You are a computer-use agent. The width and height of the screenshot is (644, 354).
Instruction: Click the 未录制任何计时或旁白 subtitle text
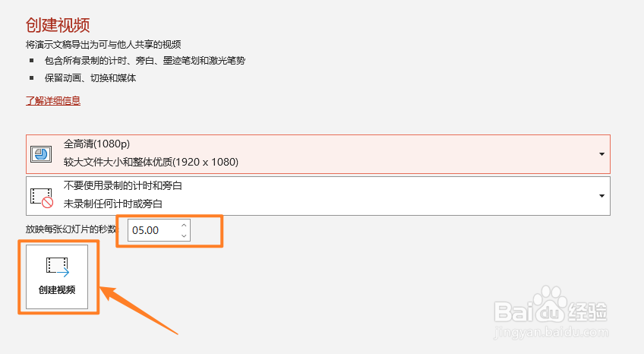click(113, 204)
